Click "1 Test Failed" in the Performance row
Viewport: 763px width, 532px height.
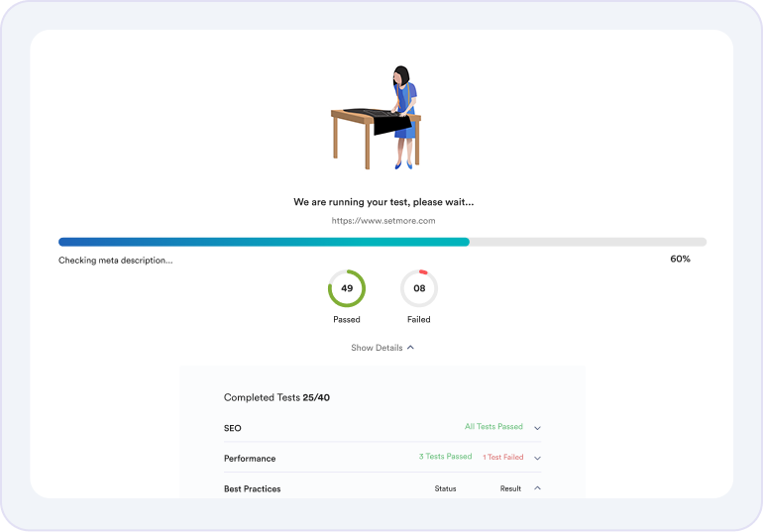[x=503, y=458]
